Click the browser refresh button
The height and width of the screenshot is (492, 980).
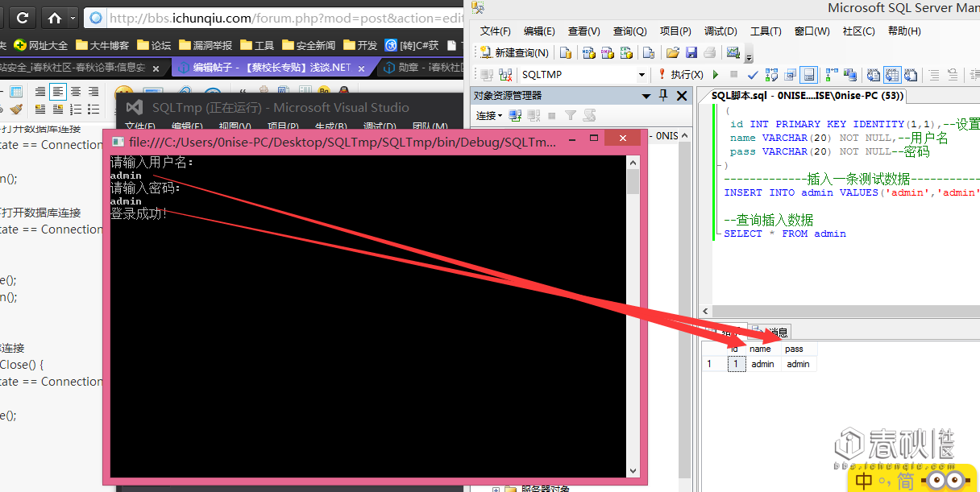(x=22, y=17)
